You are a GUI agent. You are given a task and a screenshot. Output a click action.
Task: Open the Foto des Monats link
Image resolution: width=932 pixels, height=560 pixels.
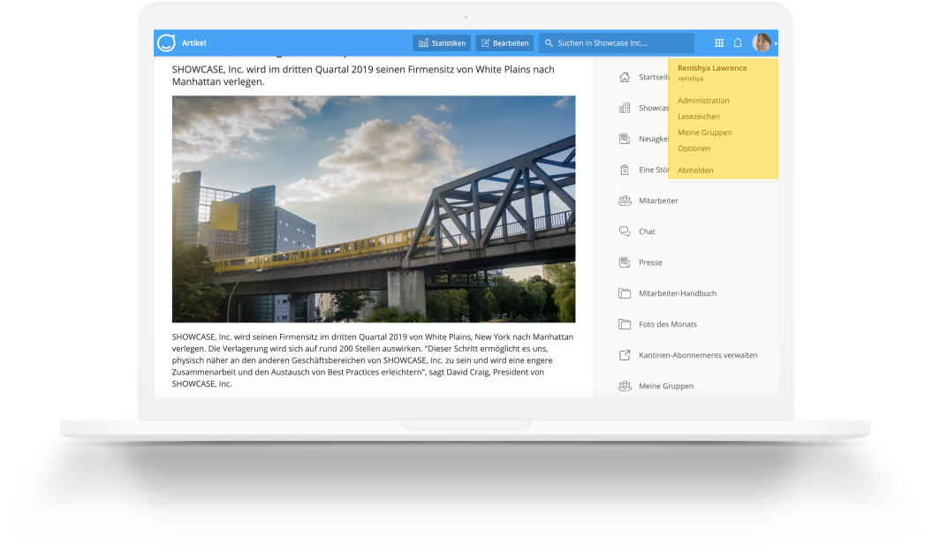pos(668,324)
